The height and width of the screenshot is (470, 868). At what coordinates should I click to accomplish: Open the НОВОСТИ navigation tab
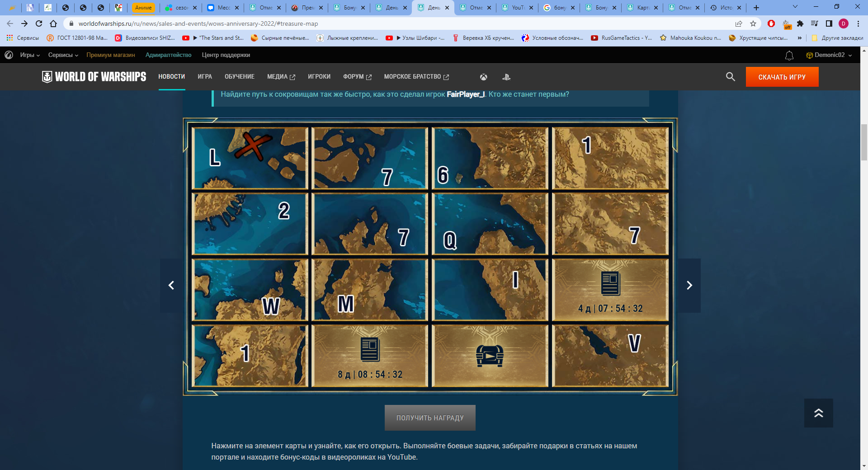(x=171, y=77)
